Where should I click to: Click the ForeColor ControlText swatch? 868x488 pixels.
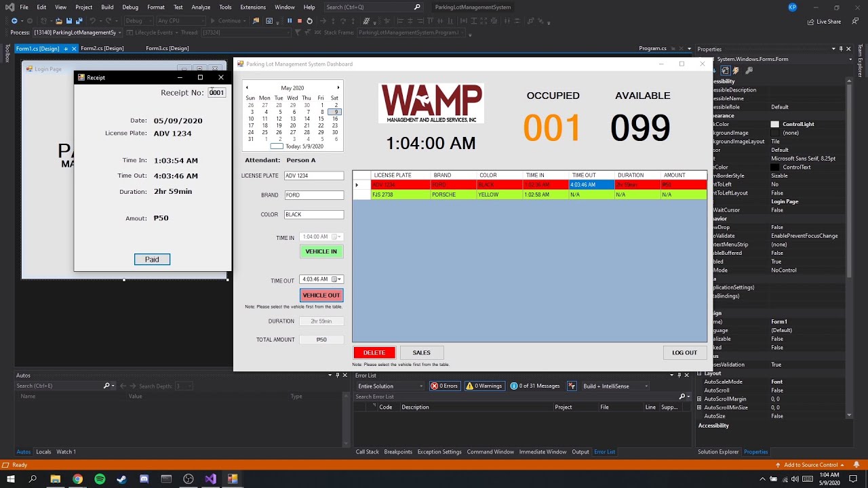(775, 167)
